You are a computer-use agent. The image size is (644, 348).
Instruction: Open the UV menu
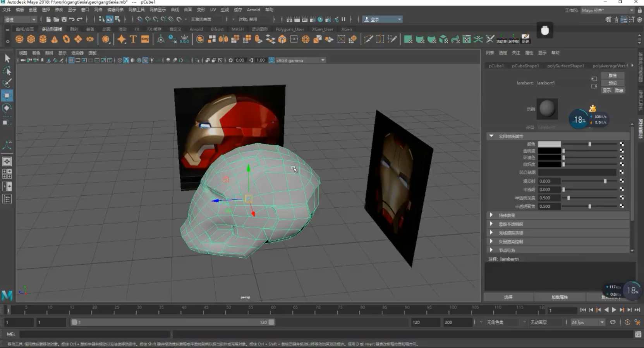point(213,10)
